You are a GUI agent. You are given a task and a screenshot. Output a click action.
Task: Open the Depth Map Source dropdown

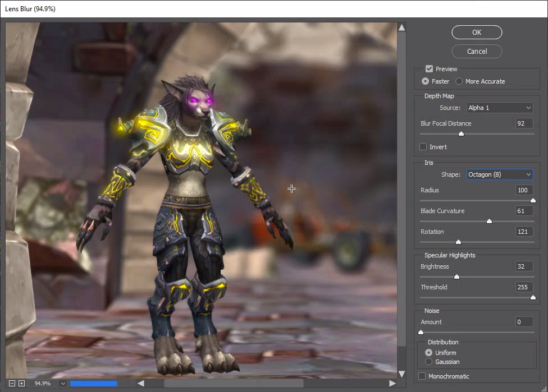[500, 108]
